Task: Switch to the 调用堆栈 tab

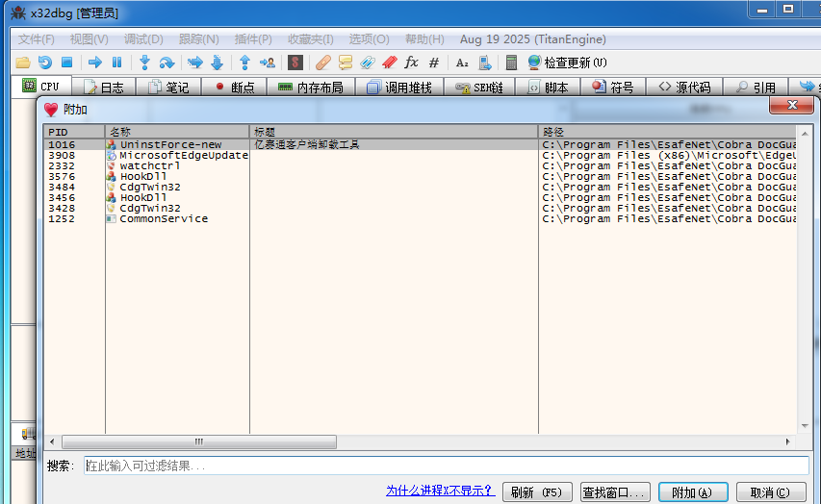Action: point(399,88)
